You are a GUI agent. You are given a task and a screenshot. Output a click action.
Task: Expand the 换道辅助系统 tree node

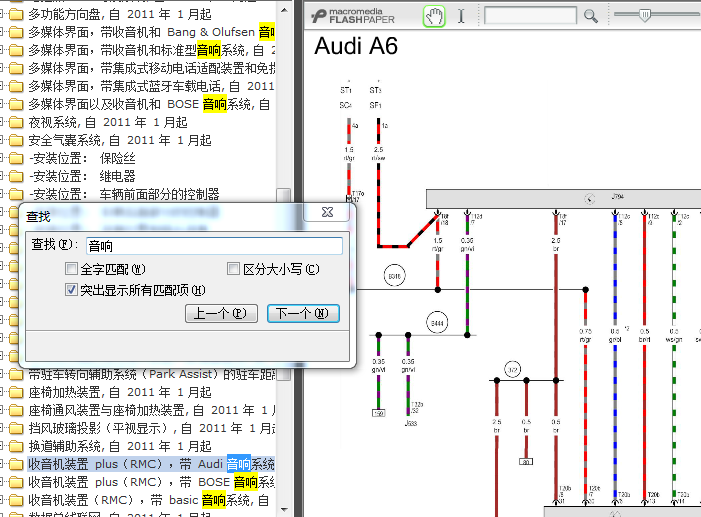click(2, 446)
